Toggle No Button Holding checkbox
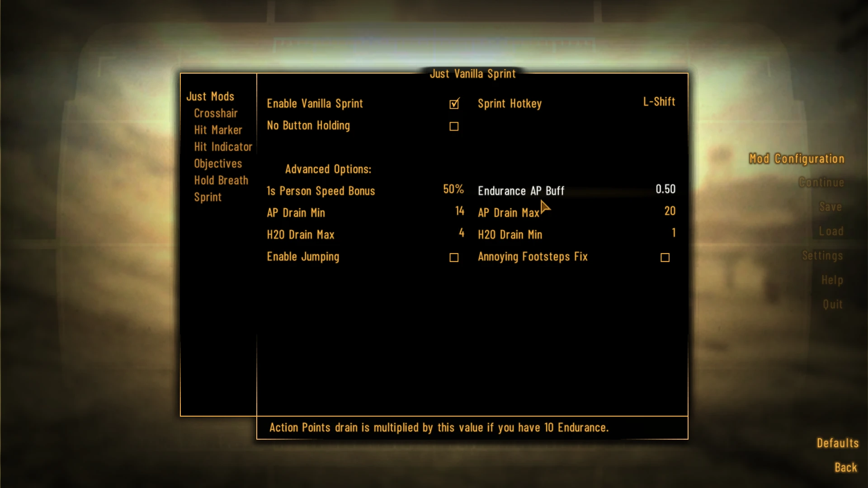 (454, 126)
